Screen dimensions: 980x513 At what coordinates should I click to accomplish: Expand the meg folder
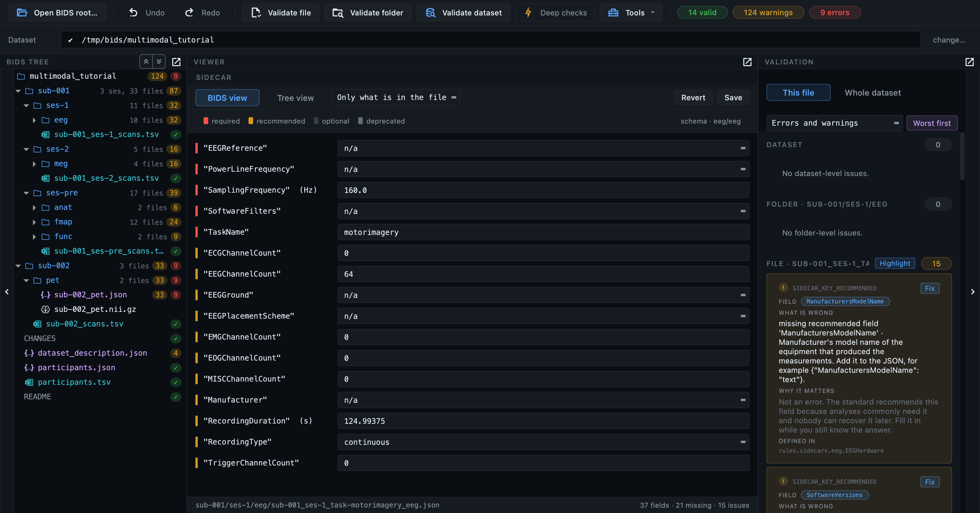(34, 164)
